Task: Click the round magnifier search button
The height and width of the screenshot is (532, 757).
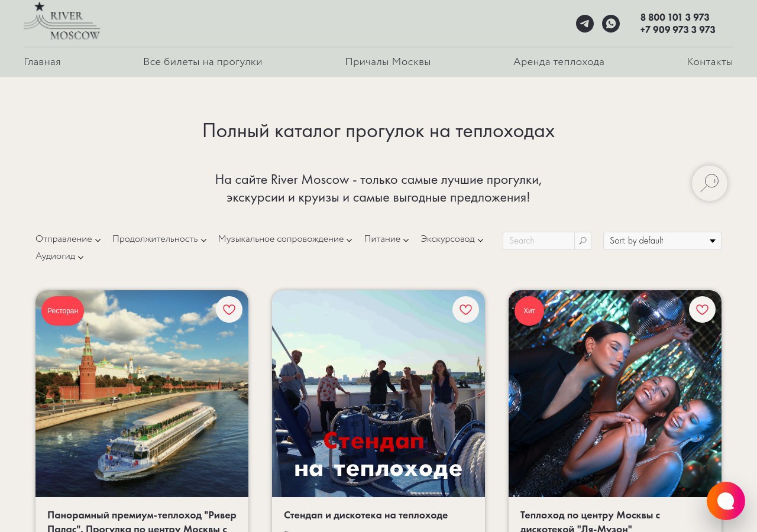Action: (710, 183)
